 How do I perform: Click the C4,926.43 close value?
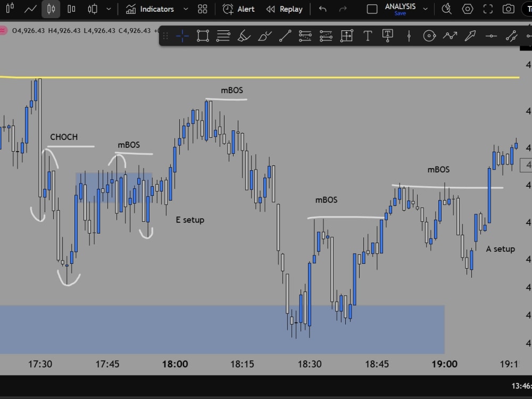tap(135, 30)
